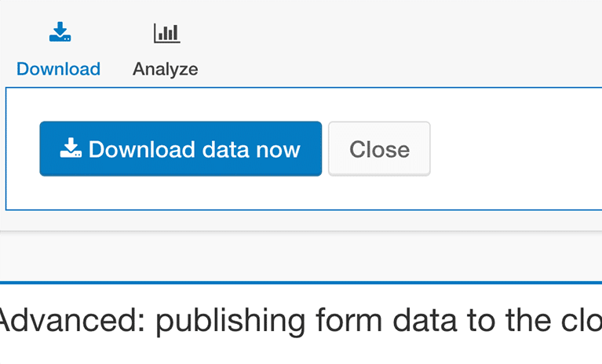Click the Download data now button
The image size is (602, 364).
click(x=181, y=149)
